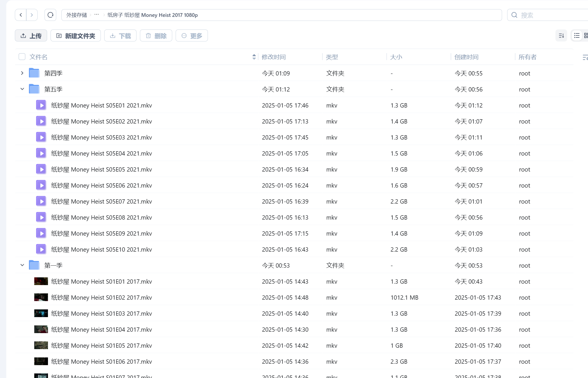Click video icon for S05E06 file
The width and height of the screenshot is (588, 378).
pos(41,185)
